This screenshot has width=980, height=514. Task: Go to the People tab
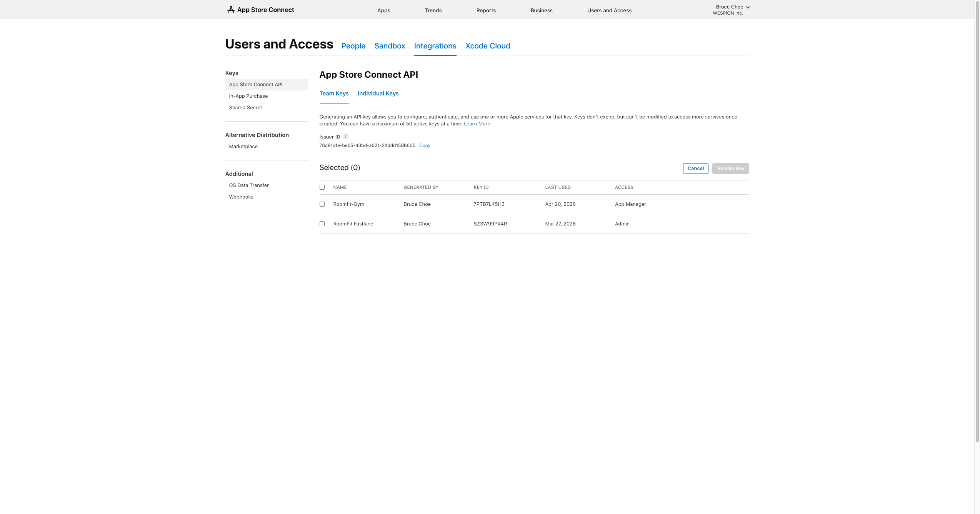[x=353, y=46]
